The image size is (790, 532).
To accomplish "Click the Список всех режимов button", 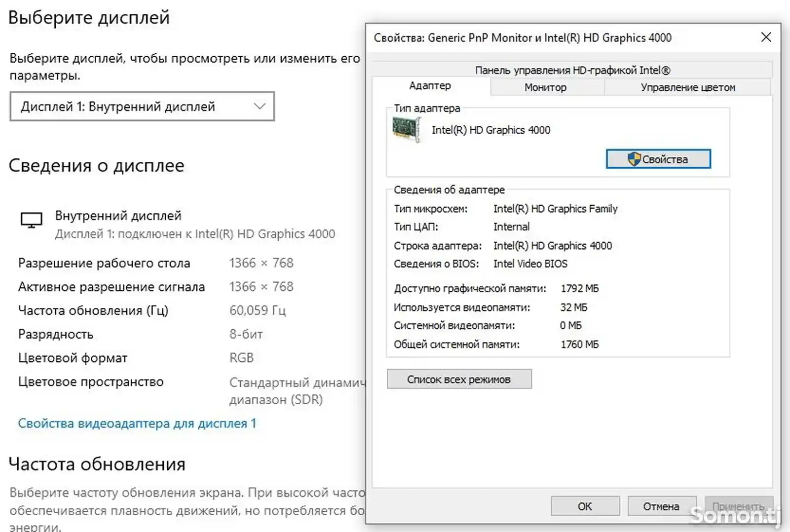I will (459, 380).
